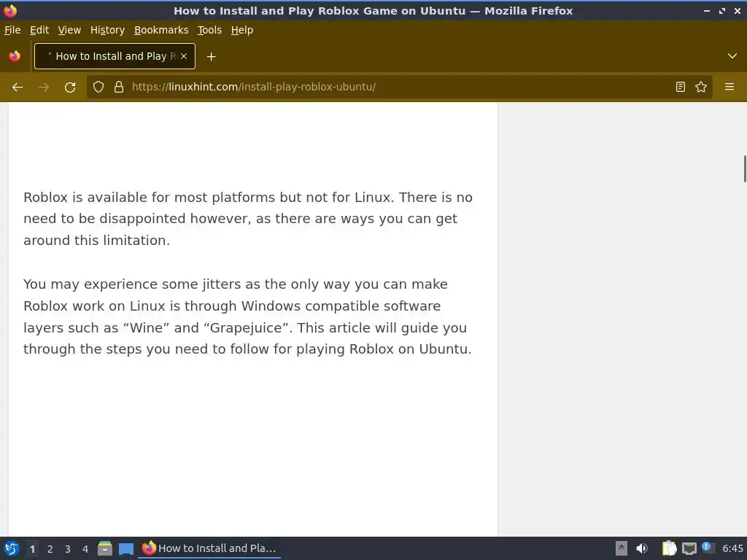Open the tracking protection shield icon
The width and height of the screenshot is (747, 560).
[98, 87]
